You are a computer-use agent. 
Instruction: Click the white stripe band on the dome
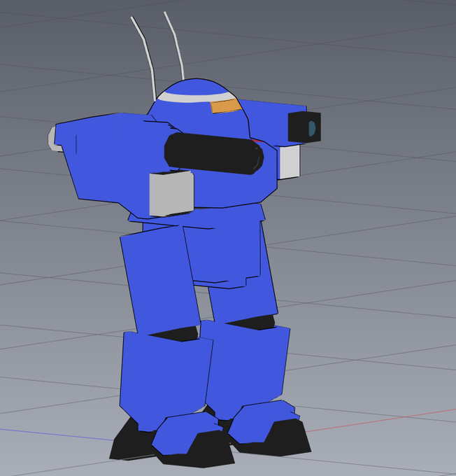(197, 97)
